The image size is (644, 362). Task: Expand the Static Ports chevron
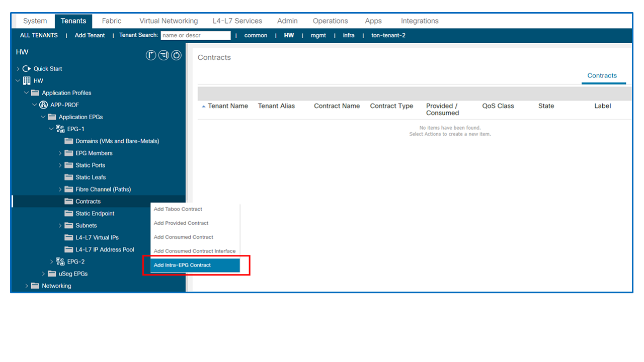coord(60,165)
